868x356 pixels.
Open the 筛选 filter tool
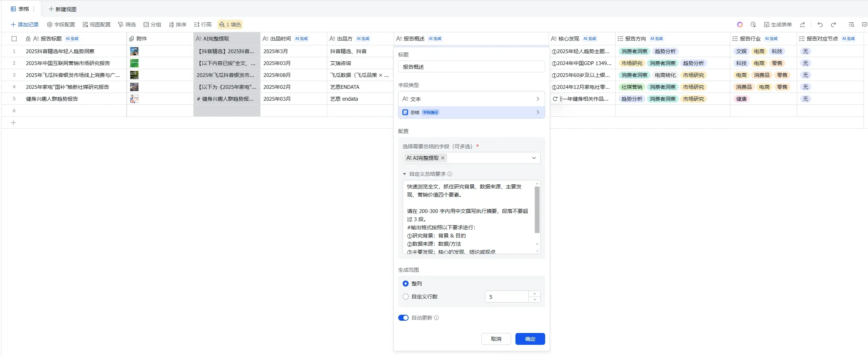(x=127, y=24)
